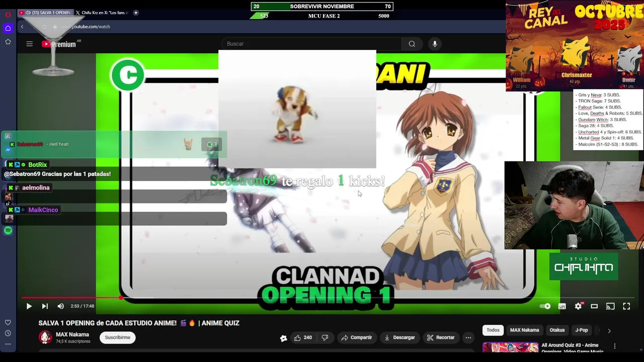
Task: Open All Around Quiz #3 video thumbnail
Action: tap(510, 347)
